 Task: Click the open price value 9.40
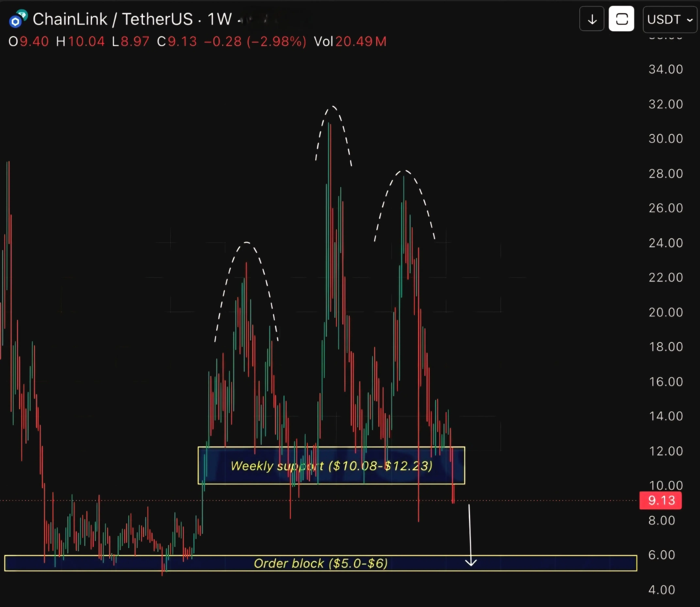click(x=34, y=42)
